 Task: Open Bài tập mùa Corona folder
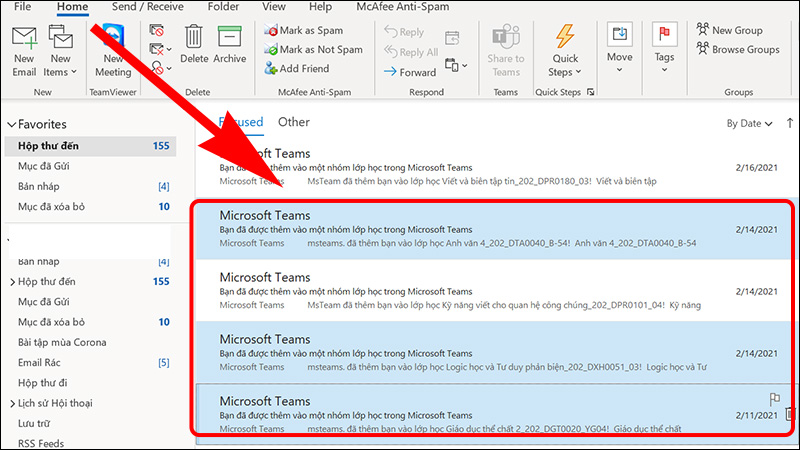(x=62, y=342)
